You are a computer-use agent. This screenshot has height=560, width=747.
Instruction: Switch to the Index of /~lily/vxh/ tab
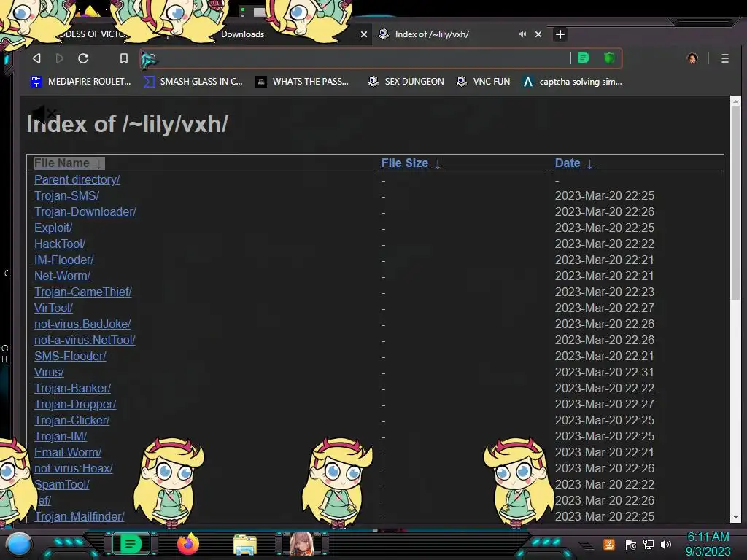point(432,34)
